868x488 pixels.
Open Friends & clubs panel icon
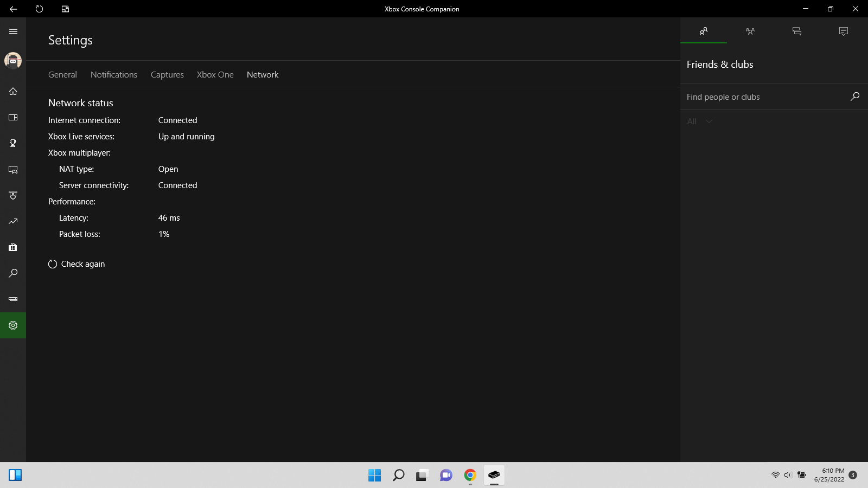pyautogui.click(x=704, y=31)
